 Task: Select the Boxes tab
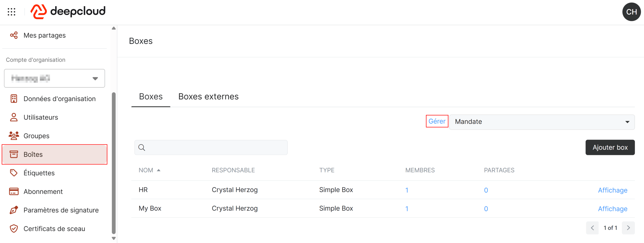(x=151, y=97)
